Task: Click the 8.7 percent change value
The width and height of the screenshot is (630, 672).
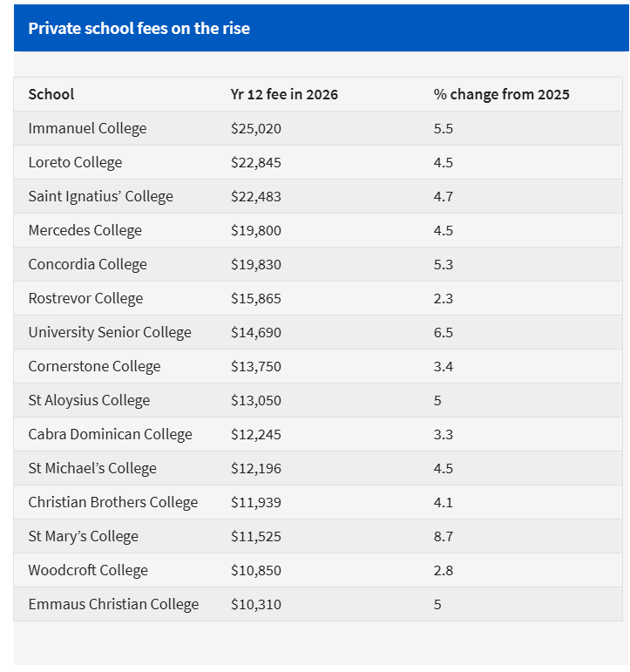Action: (x=444, y=536)
